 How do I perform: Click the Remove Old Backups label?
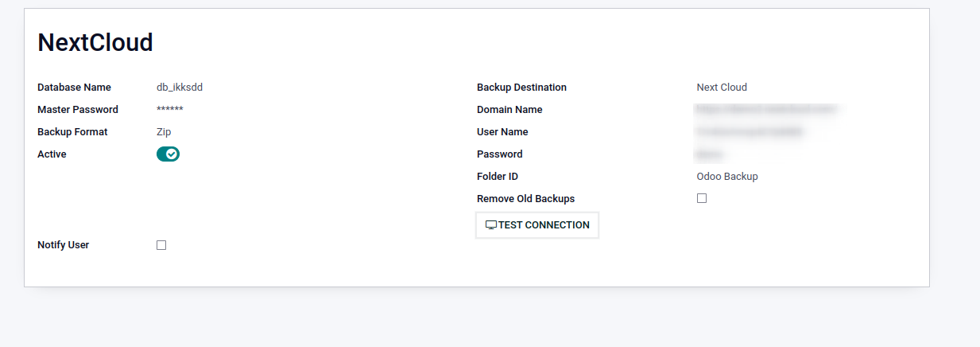[525, 199]
